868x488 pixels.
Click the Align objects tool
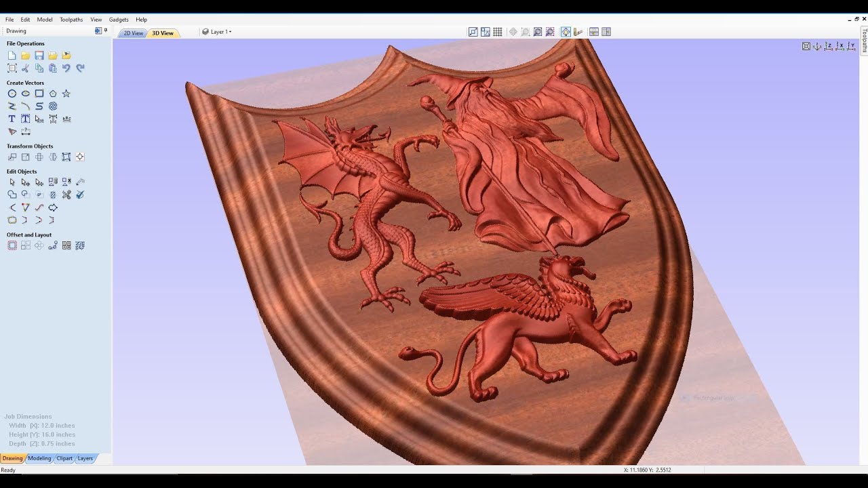pyautogui.click(x=80, y=157)
